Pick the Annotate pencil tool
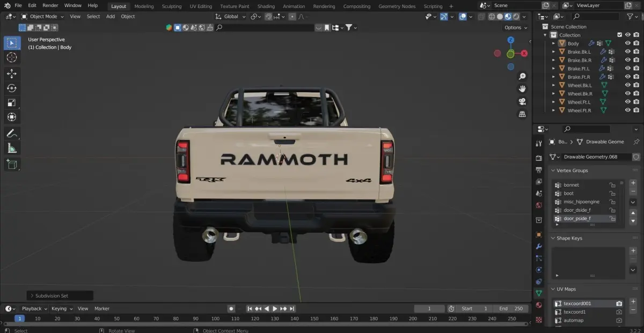This screenshot has height=333, width=644. 12,134
